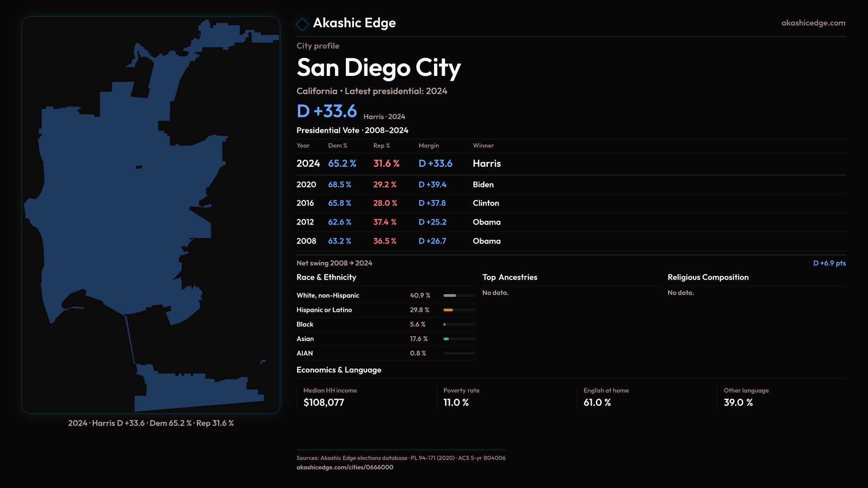Image resolution: width=868 pixels, height=488 pixels.
Task: Click the map caption with 2024 results
Action: pyautogui.click(x=151, y=423)
